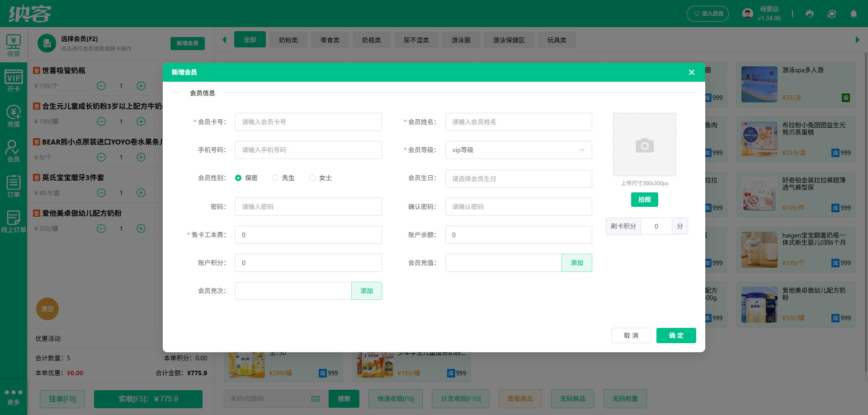Increase quantity of 爱他美卓傲幼儿配方奶粉
Screen dimensions: 868x415
[141, 228]
